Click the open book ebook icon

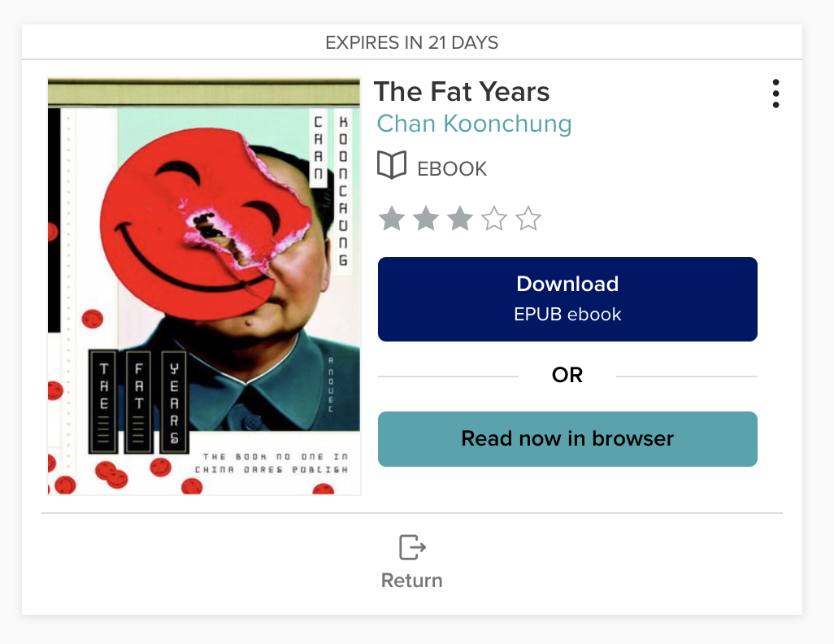click(392, 164)
